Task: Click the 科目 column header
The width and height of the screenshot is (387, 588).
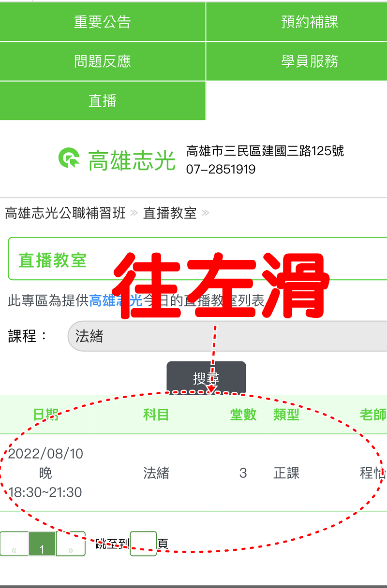Action: pyautogui.click(x=156, y=415)
